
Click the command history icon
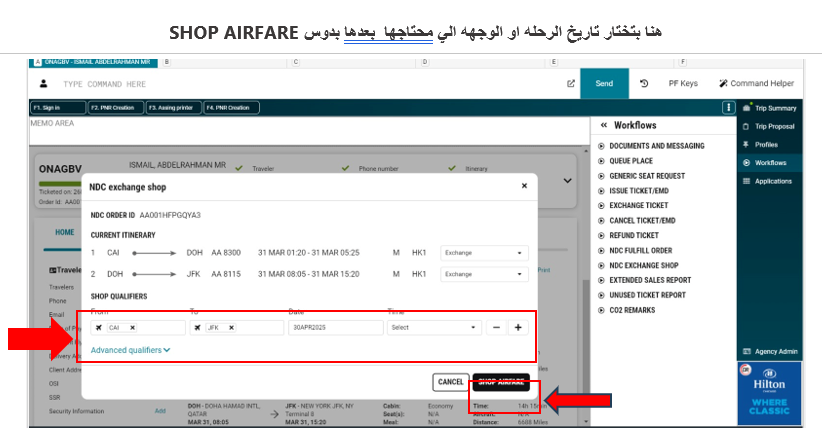(644, 83)
